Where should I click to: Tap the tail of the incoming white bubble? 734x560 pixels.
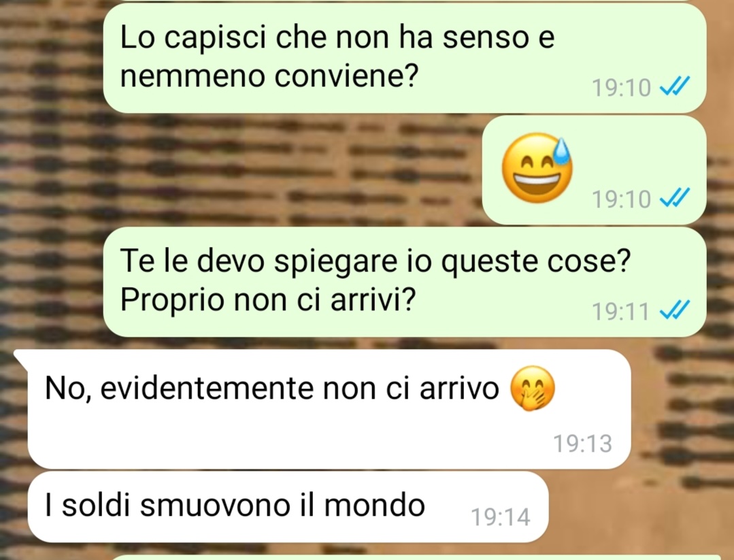pos(22,358)
